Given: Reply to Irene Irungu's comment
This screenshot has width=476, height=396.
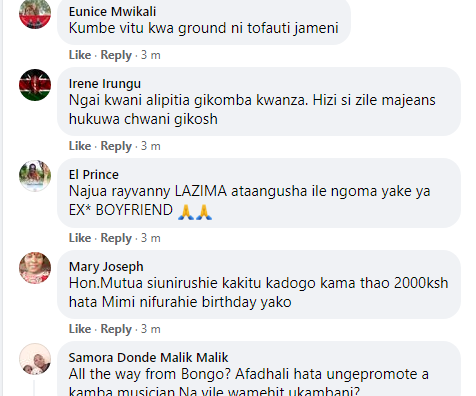Looking at the screenshot, I should 116,146.
